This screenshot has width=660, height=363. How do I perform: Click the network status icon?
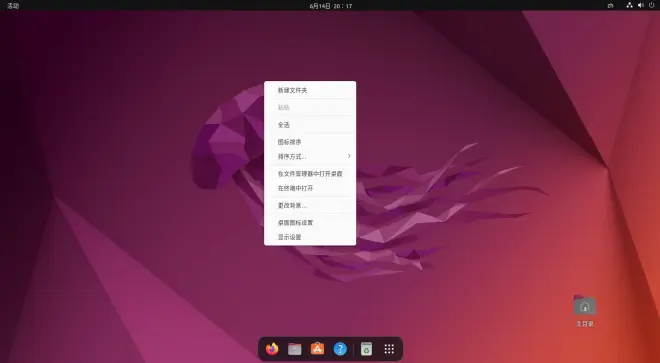click(x=629, y=5)
